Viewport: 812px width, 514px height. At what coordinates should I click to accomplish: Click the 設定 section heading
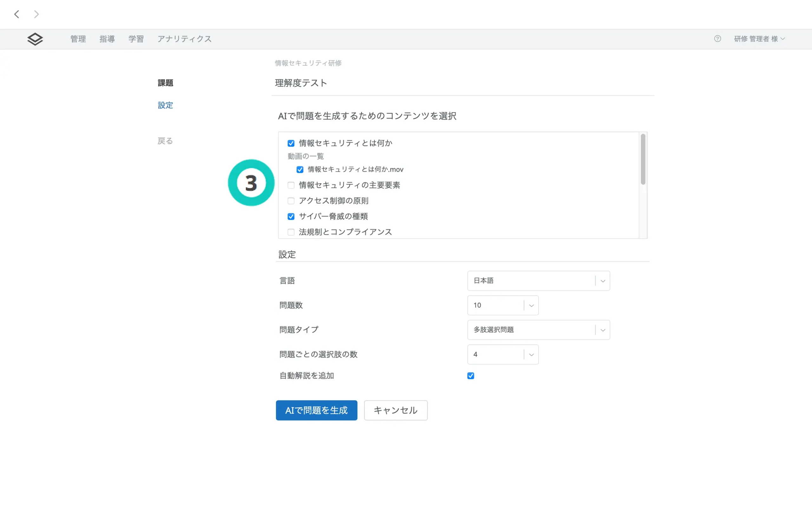point(287,255)
